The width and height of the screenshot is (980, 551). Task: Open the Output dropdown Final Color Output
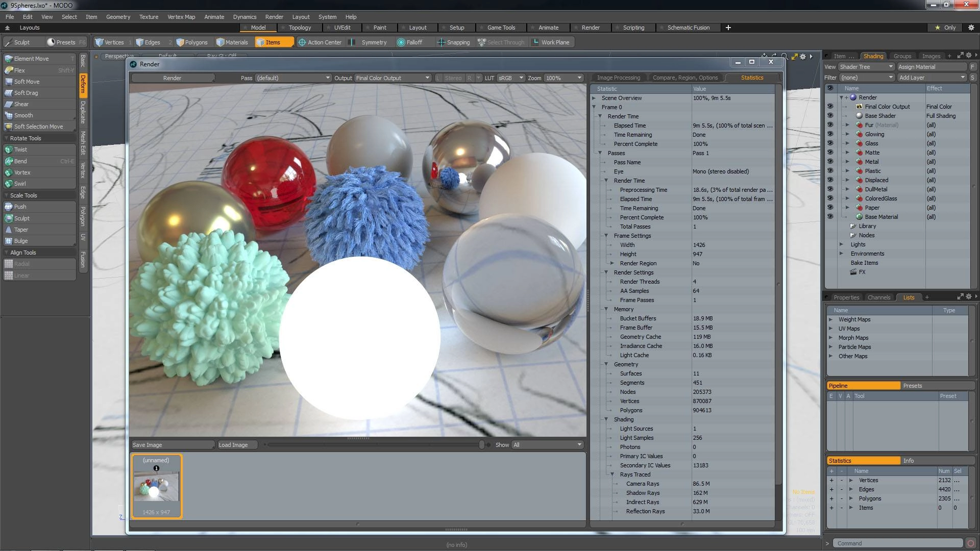pyautogui.click(x=393, y=78)
